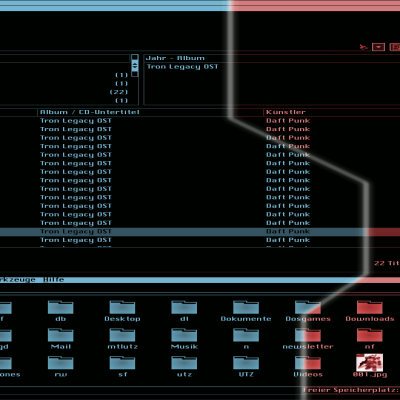Open the Hilfe menu
This screenshot has height=400, width=400.
(53, 280)
